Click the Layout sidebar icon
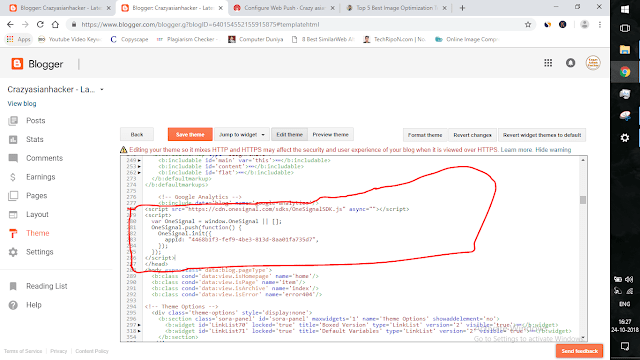The height and width of the screenshot is (360, 640). point(13,214)
